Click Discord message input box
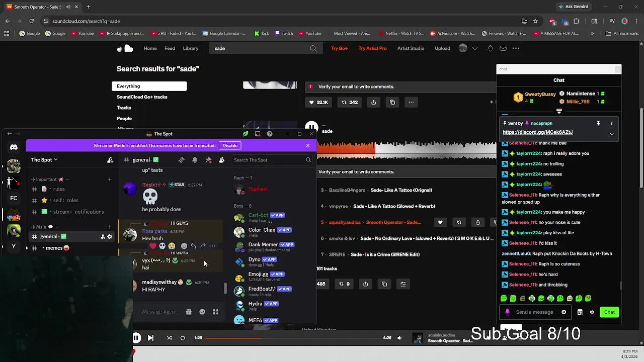644x362 pixels. point(160,312)
